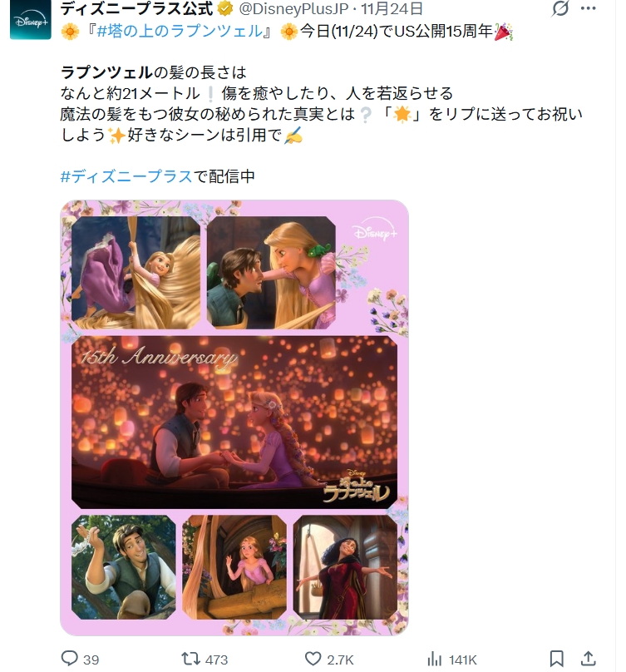Visit the @DisneyPlusJP handle
The width and height of the screenshot is (626, 672).
(293, 8)
